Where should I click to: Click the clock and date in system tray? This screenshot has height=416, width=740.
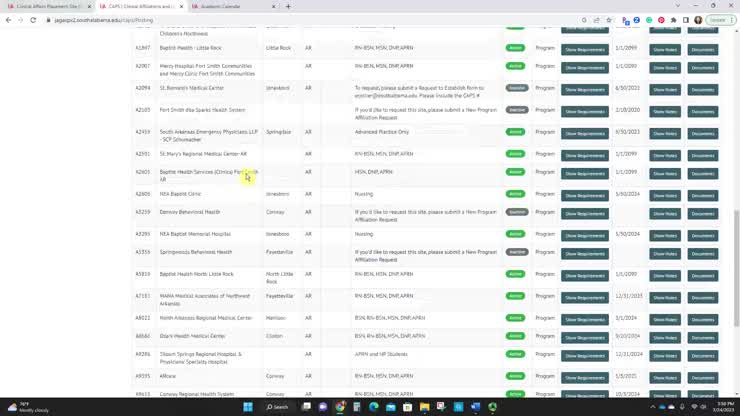724,407
